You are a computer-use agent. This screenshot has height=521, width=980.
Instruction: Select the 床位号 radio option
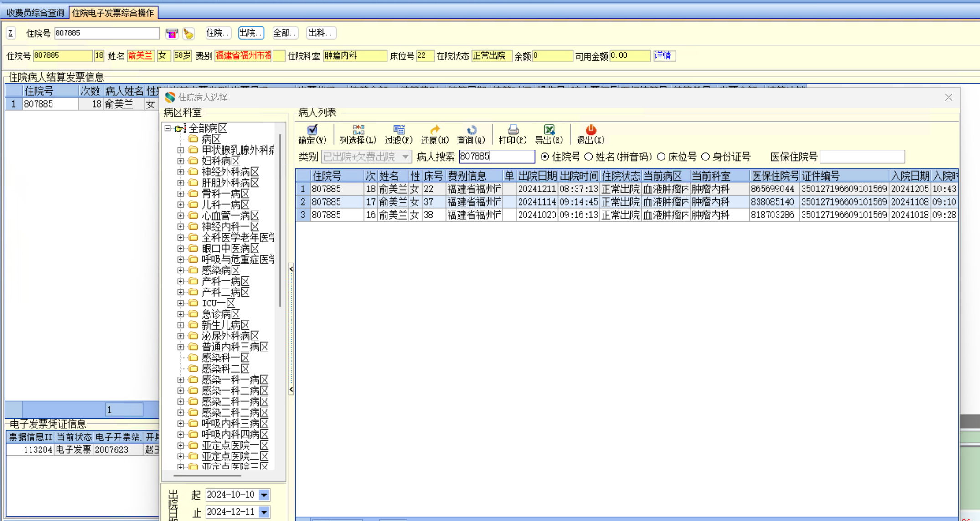pyautogui.click(x=661, y=157)
